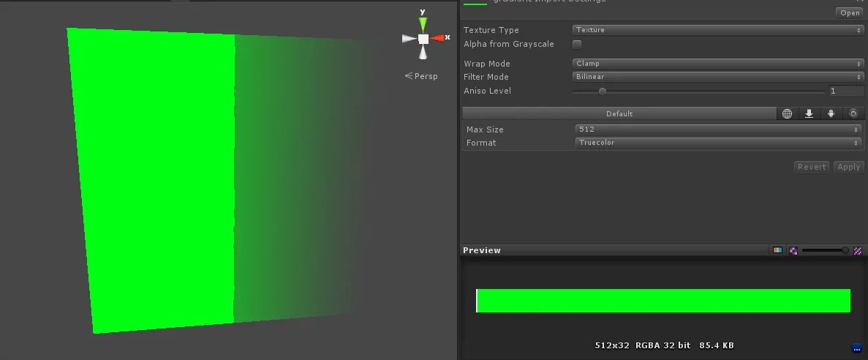Viewport: 868px width, 360px height.
Task: Click the center cube of the scene gizmo
Action: coord(423,39)
